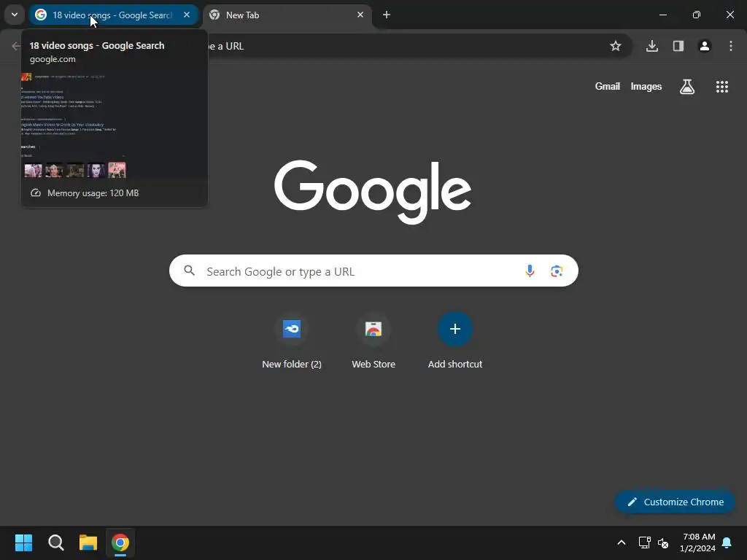Open Search Labs flask icon
This screenshot has width=747, height=560.
tap(687, 86)
